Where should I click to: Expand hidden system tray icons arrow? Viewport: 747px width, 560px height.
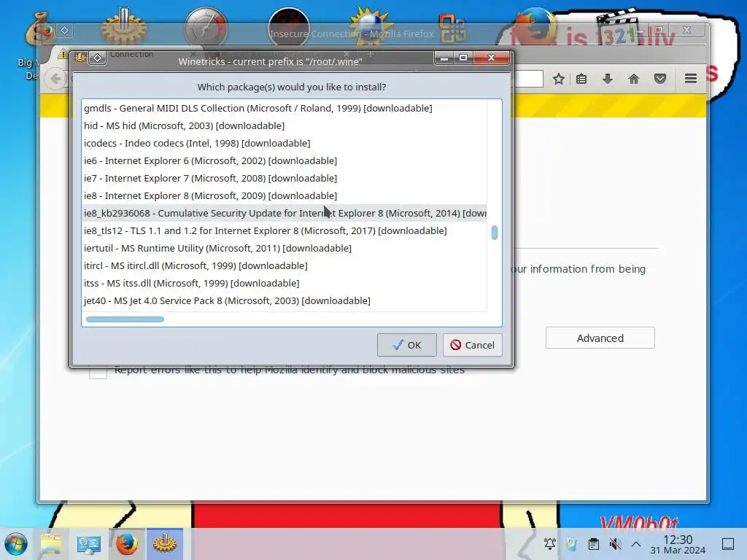[636, 544]
